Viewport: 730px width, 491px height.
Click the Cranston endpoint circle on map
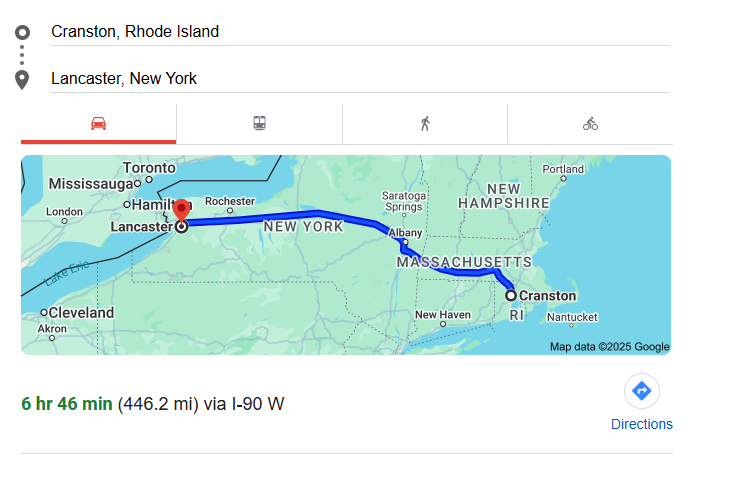click(x=511, y=295)
